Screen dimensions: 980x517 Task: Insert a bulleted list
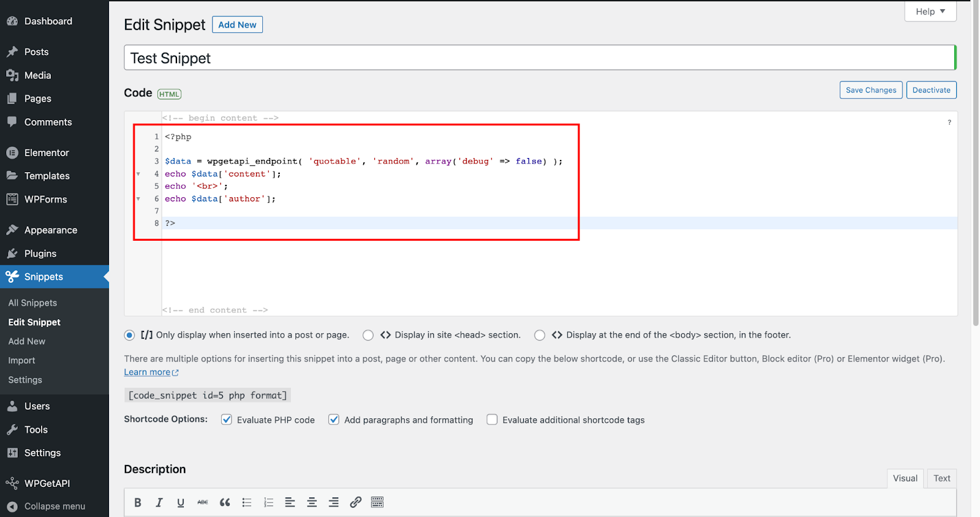pos(247,502)
